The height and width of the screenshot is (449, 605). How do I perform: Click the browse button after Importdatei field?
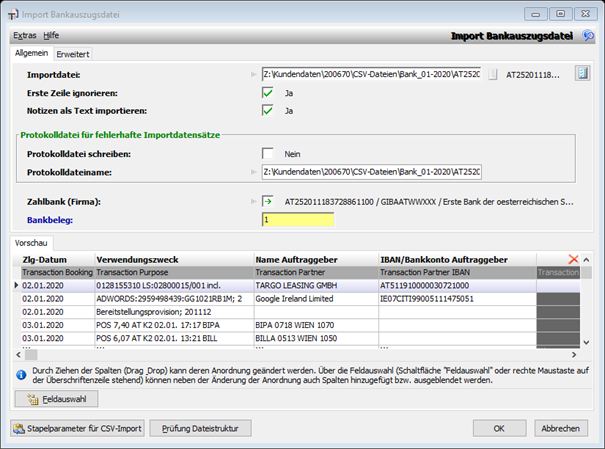pyautogui.click(x=492, y=75)
